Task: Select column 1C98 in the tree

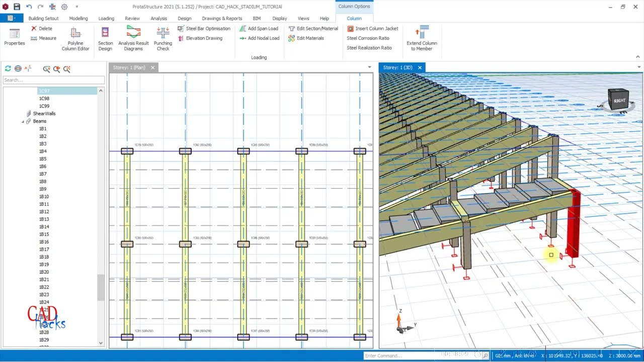Action: 44,99
